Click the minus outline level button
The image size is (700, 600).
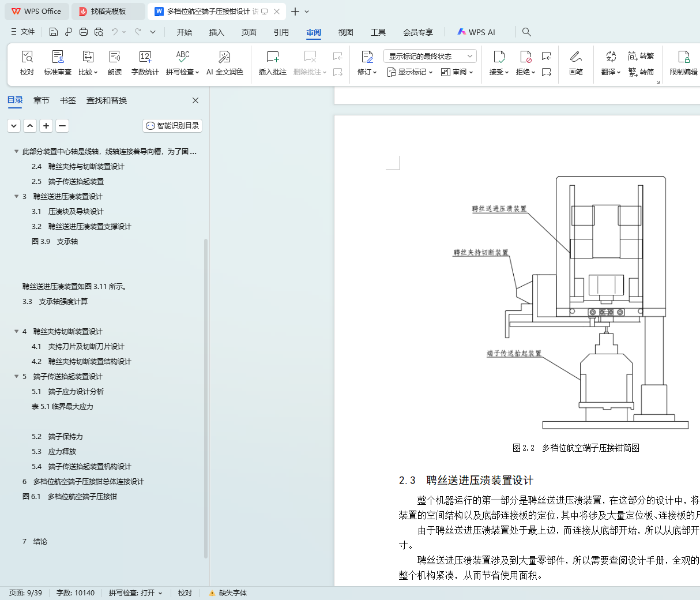(62, 125)
